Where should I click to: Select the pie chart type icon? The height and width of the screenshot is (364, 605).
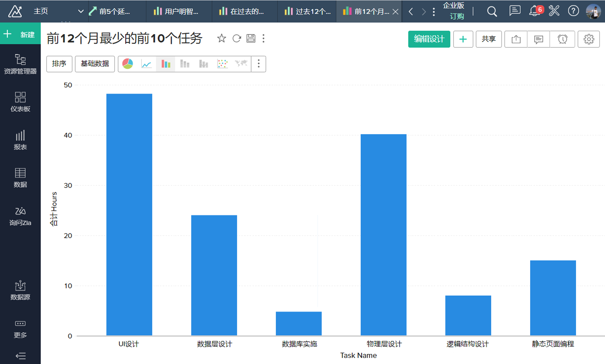pyautogui.click(x=127, y=64)
